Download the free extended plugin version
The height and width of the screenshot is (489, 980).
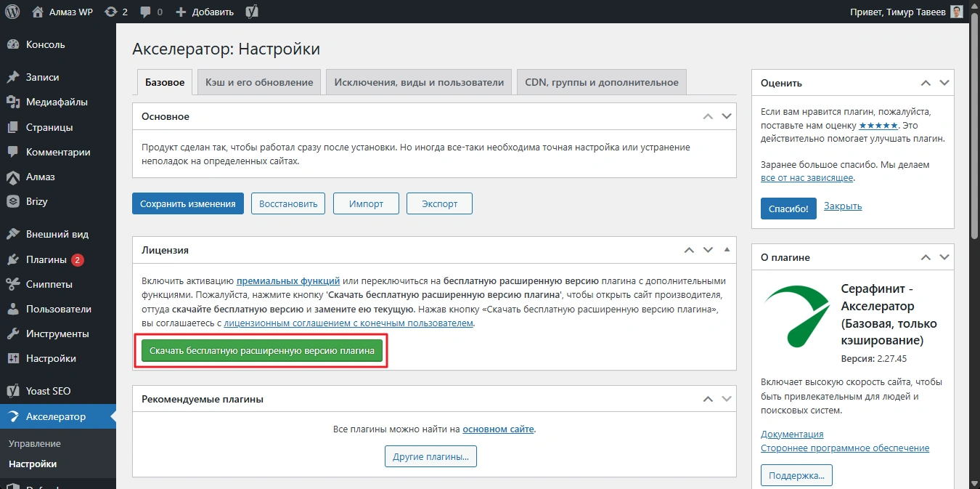coord(261,351)
